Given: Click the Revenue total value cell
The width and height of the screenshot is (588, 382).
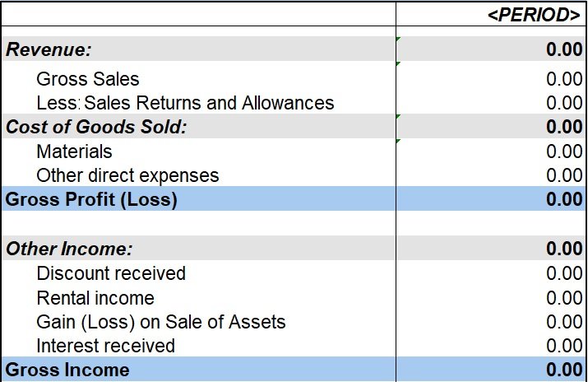Looking at the screenshot, I should coord(491,49).
